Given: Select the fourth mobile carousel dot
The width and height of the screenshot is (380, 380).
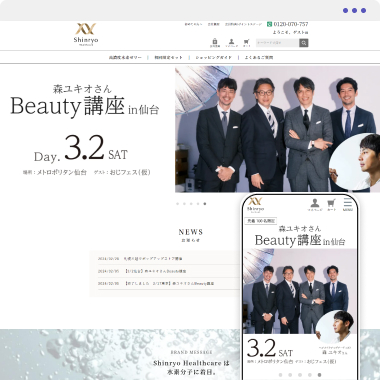Looking at the screenshot, I should click(x=310, y=375).
